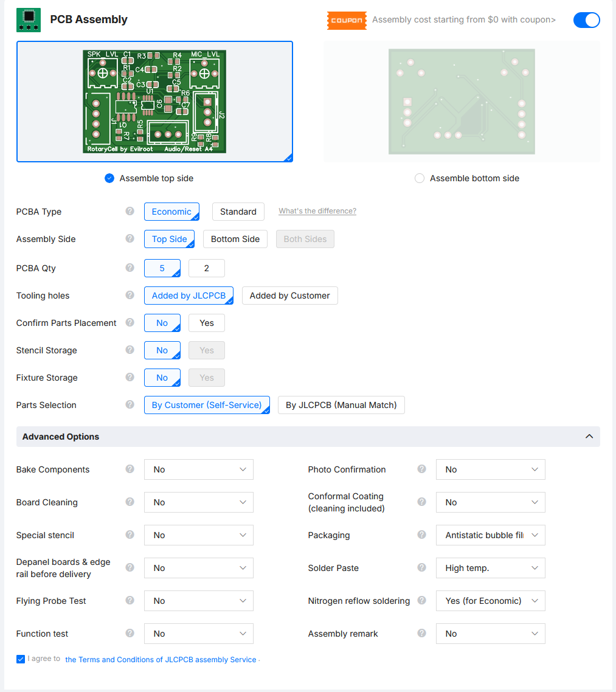Select By JLCPCB (Manual Match) option
616x692 pixels.
pyautogui.click(x=342, y=405)
